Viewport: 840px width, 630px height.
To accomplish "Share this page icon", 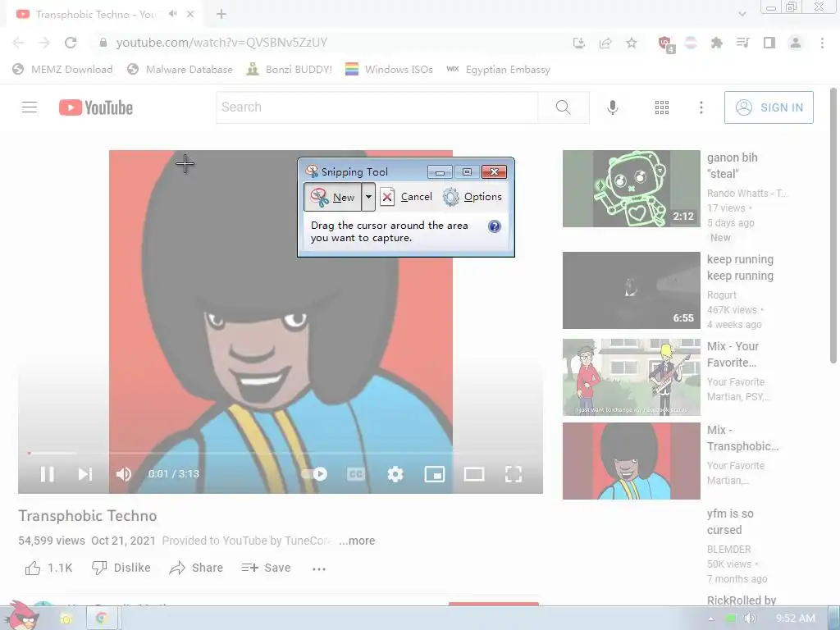I will (605, 43).
